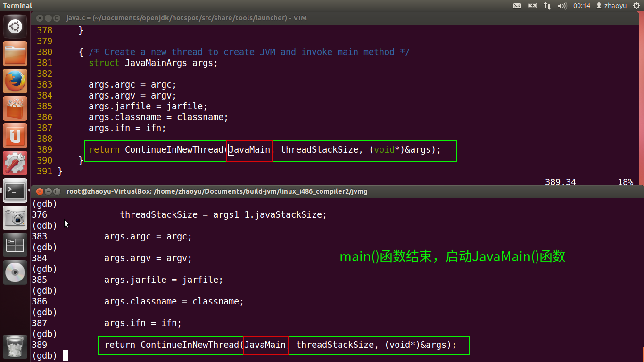This screenshot has width=644, height=362.
Task: Open the Workspace Switcher
Action: [15, 245]
